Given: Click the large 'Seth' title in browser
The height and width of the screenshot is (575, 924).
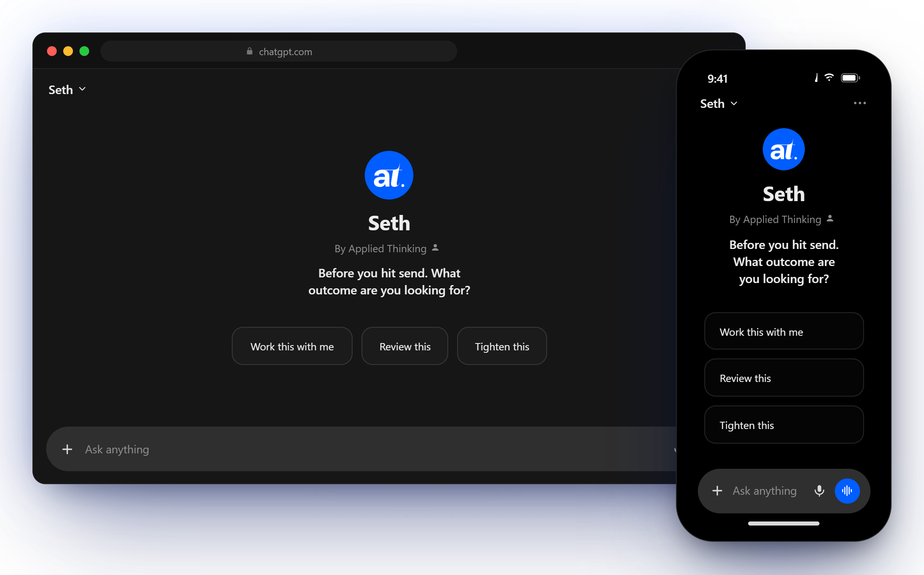Looking at the screenshot, I should 389,223.
